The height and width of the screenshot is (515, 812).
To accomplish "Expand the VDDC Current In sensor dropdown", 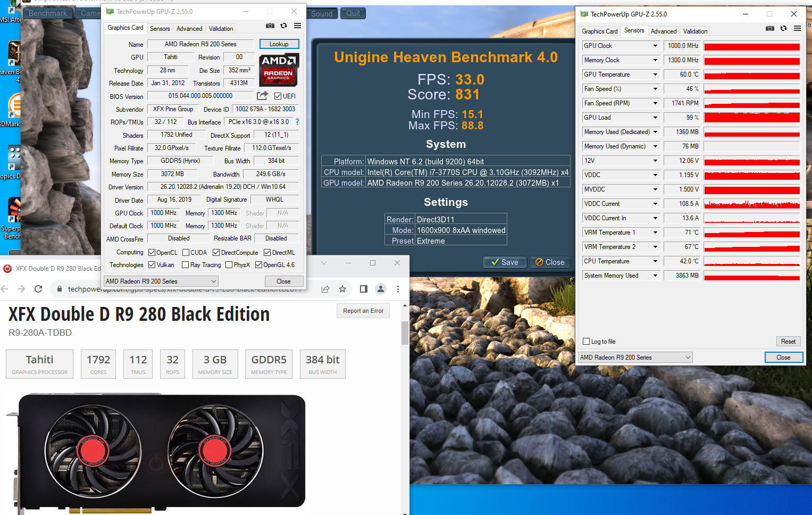I will [655, 218].
